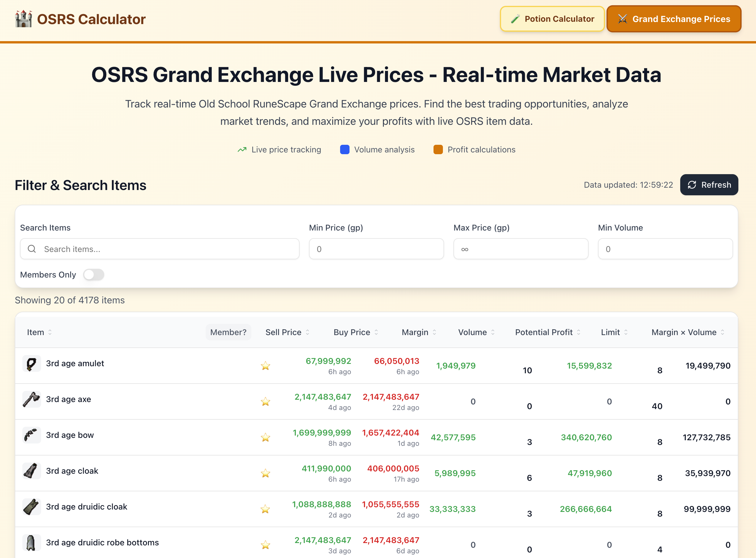This screenshot has width=756, height=558.
Task: Click margin value 5,989,995
Action: click(x=455, y=473)
